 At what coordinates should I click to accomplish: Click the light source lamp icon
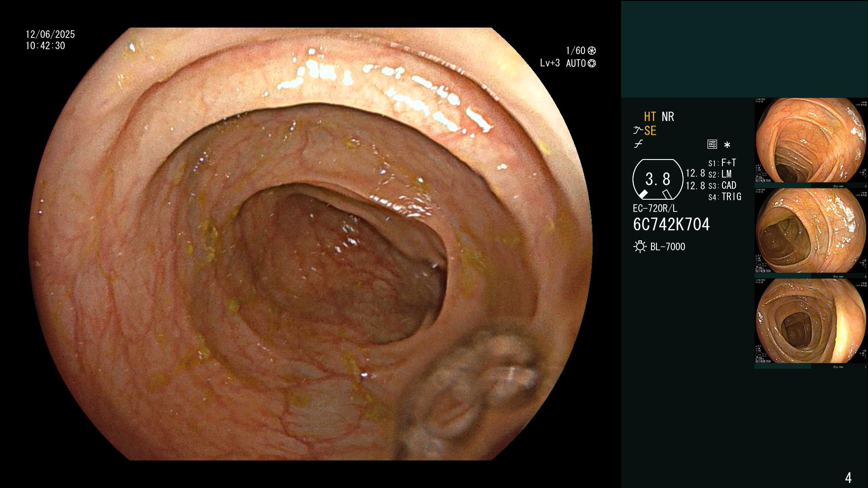640,247
